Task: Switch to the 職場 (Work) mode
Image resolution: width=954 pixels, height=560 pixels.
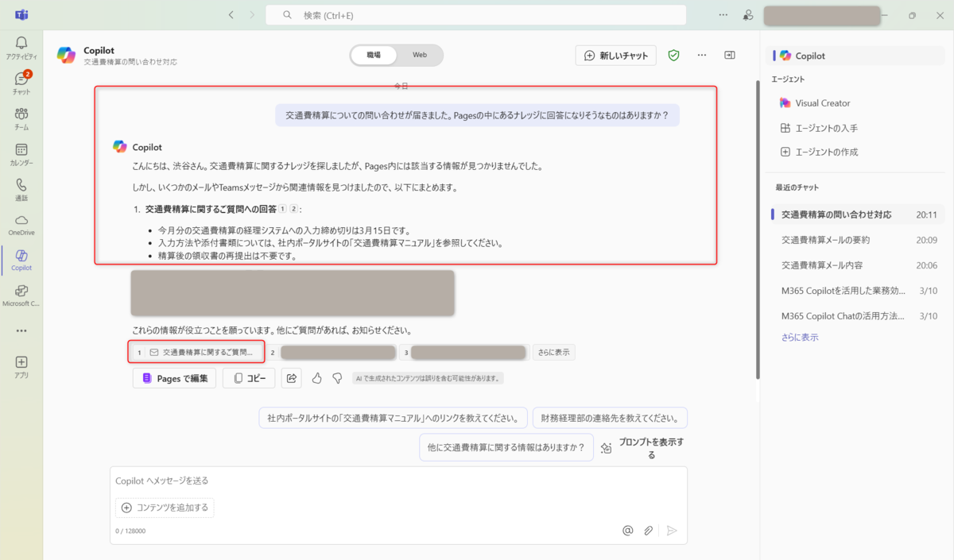Action: (x=374, y=55)
